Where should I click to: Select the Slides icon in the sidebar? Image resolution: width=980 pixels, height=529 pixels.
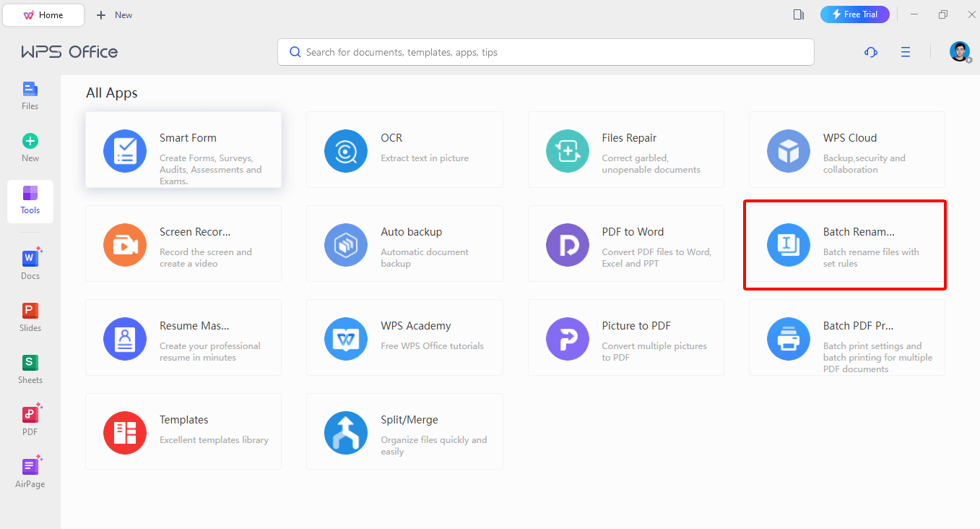30,316
